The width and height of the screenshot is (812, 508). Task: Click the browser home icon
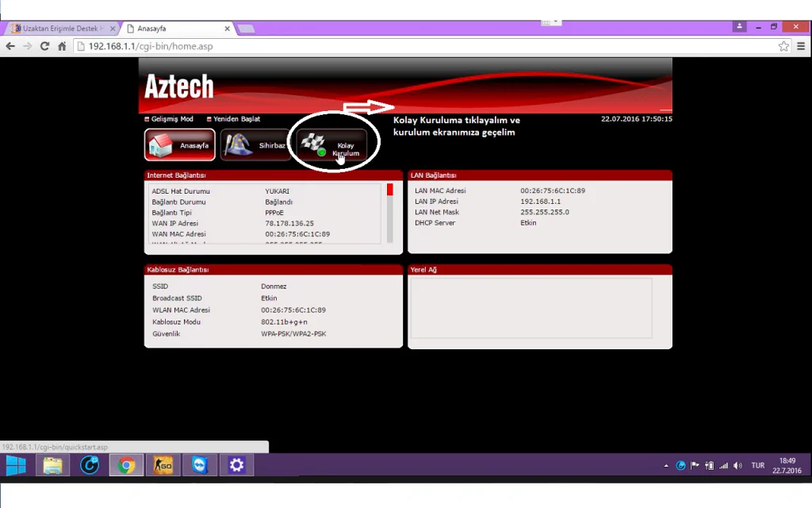point(62,46)
